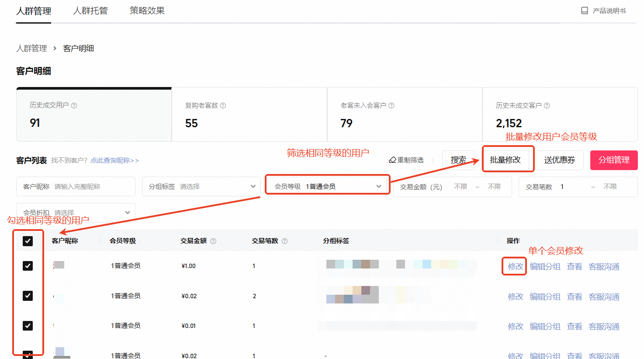The height and width of the screenshot is (359, 644).
Task: Select the 历史未成交客户 stats card
Action: (x=560, y=115)
